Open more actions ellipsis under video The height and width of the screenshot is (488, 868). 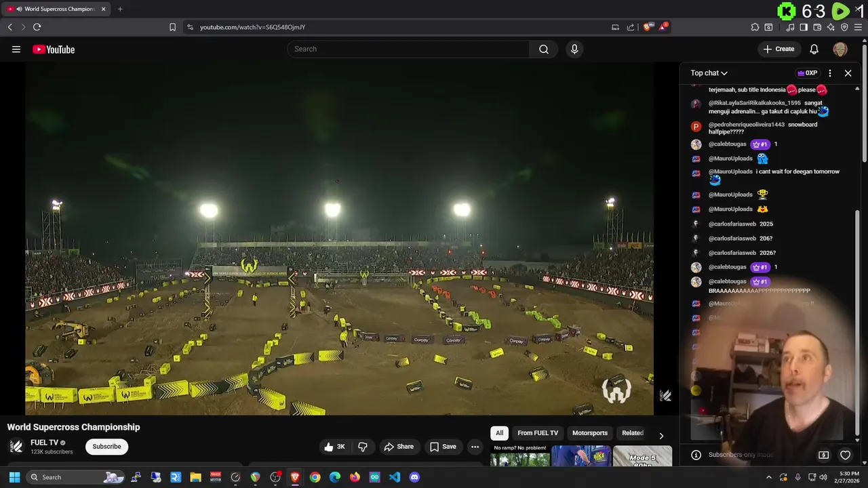click(x=475, y=447)
